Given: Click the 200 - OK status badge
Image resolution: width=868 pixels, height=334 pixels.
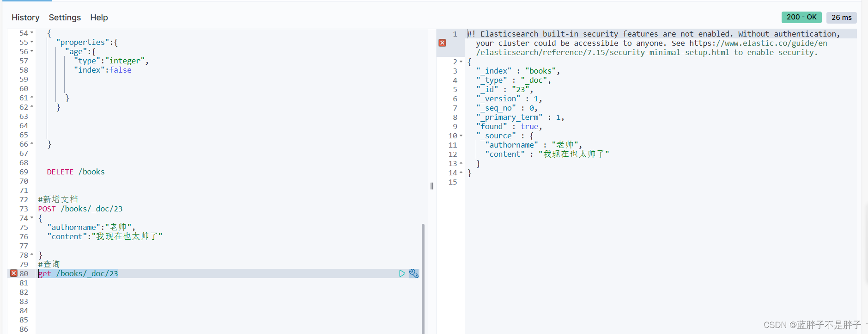Looking at the screenshot, I should click(x=801, y=17).
